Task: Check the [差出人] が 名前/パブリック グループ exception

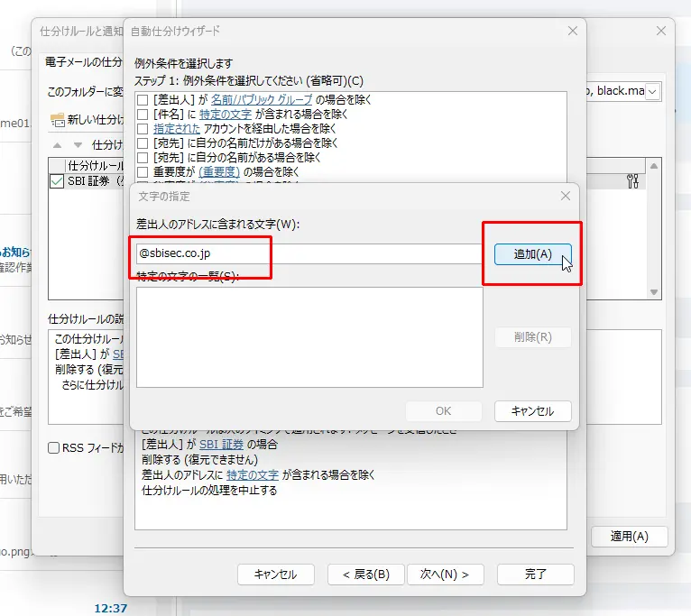Action: (143, 99)
